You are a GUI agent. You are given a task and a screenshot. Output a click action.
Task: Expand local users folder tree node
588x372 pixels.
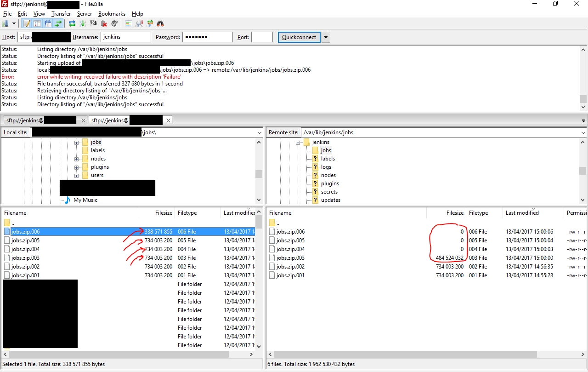click(x=76, y=176)
